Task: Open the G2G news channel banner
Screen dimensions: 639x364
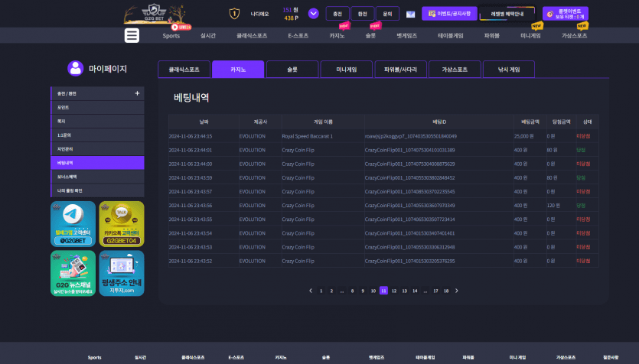Action: [x=73, y=273]
